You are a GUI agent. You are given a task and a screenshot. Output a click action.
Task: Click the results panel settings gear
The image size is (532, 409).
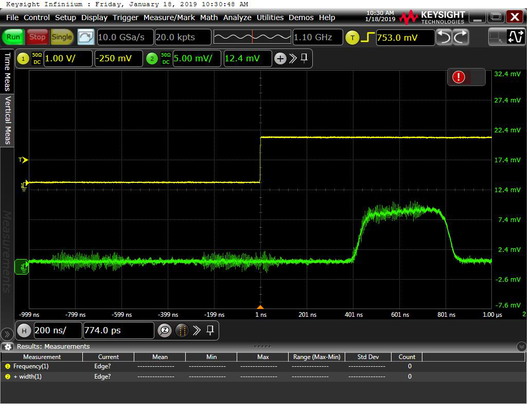coord(8,347)
